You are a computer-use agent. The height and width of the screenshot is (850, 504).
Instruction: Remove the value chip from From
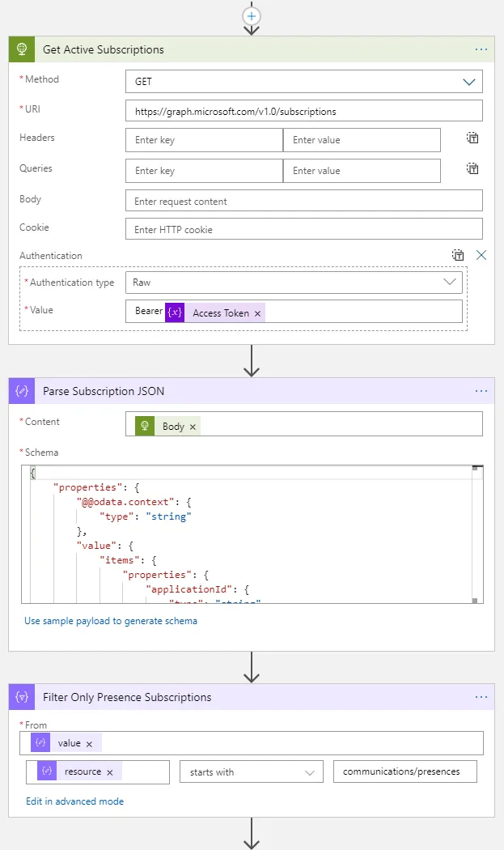90,744
